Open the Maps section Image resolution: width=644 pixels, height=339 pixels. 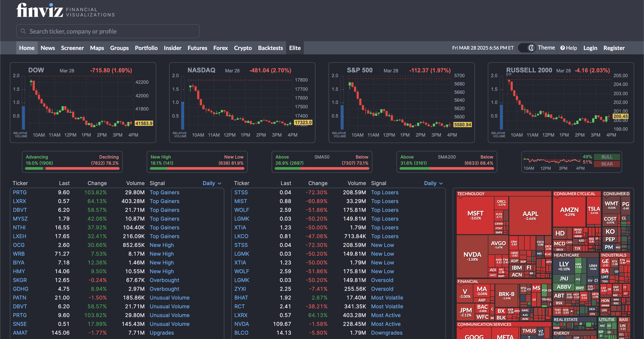[97, 48]
